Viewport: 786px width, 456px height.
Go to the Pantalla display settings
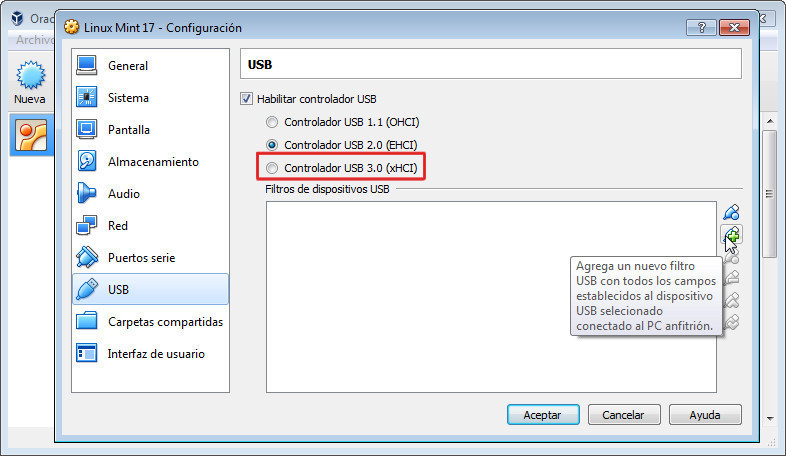tap(128, 130)
